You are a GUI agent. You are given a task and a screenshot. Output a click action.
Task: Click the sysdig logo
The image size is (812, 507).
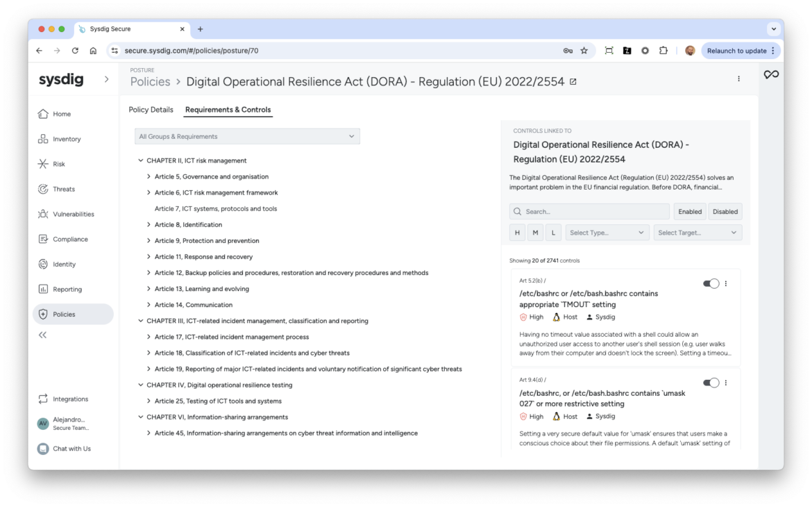coord(61,79)
